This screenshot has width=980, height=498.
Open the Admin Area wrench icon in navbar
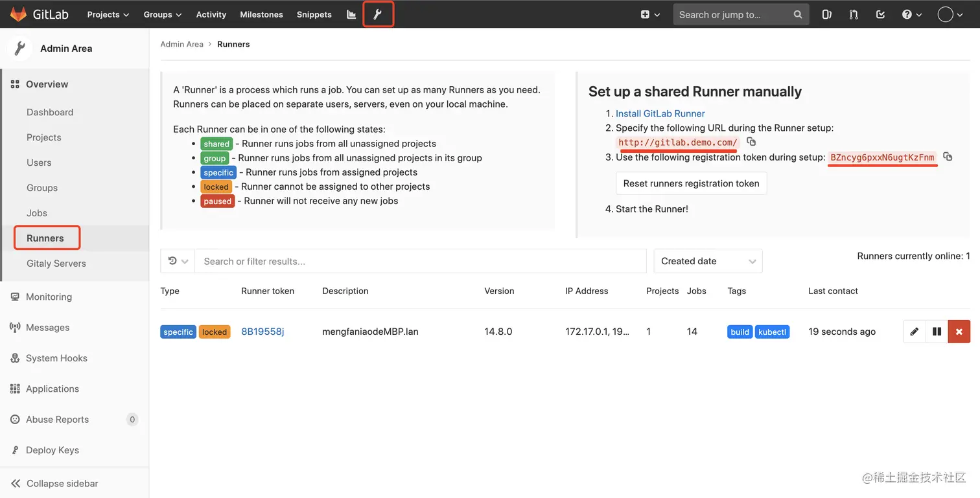(378, 14)
